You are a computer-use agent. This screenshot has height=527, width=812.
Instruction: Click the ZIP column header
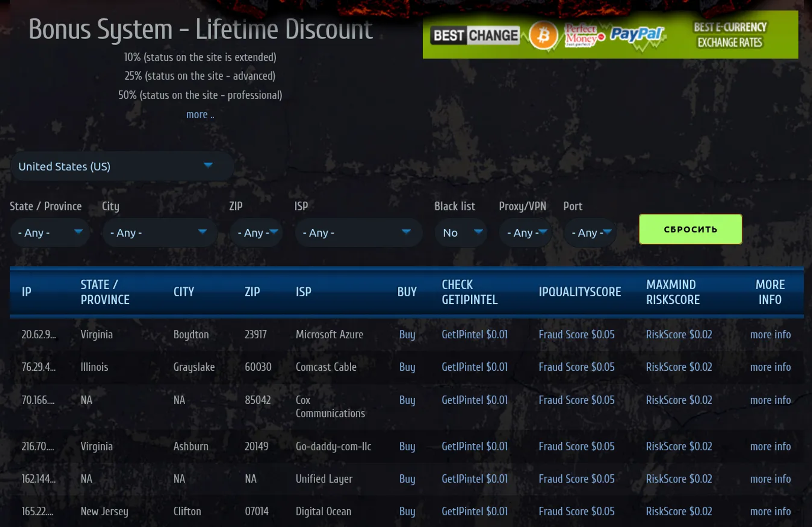pos(252,292)
